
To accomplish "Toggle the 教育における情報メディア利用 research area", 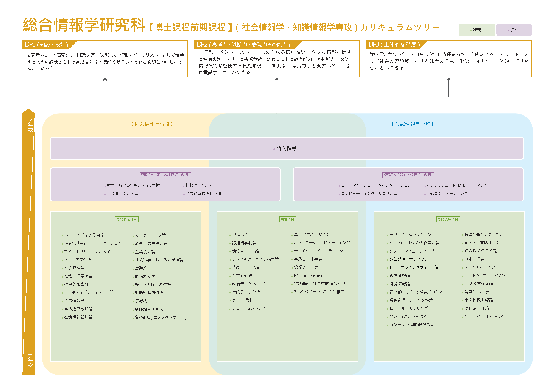I will coord(134,185).
